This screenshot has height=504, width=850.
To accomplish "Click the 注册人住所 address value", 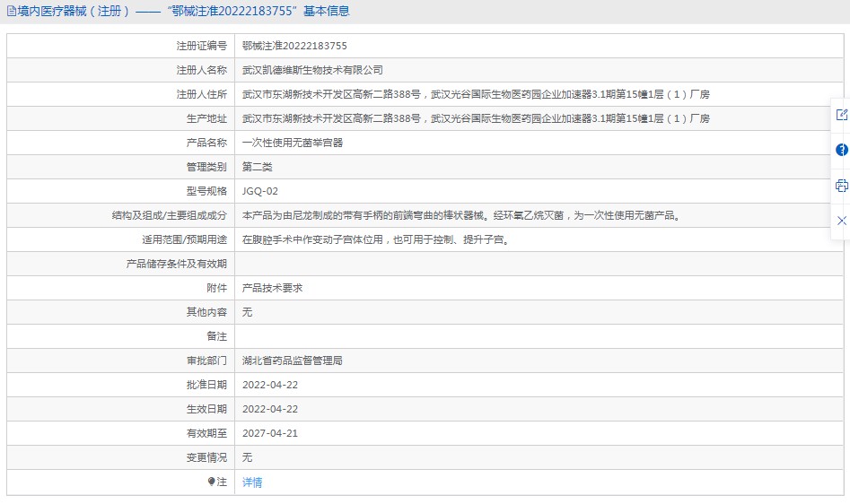I will point(476,94).
